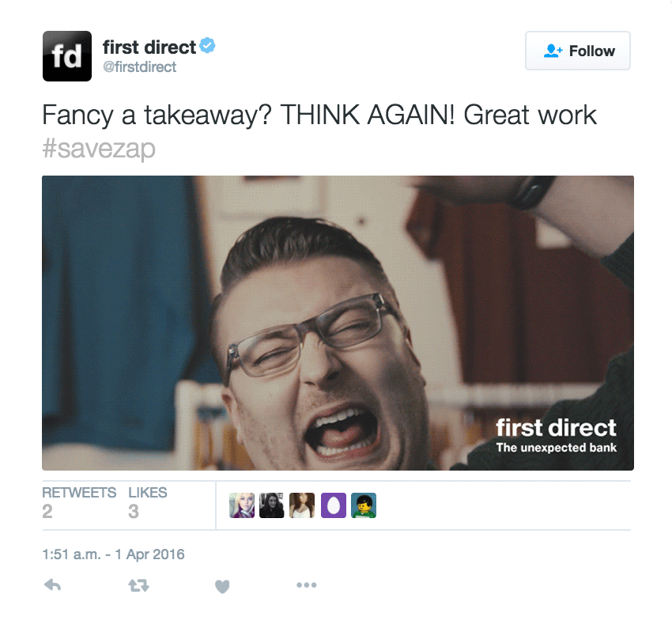The width and height of the screenshot is (672, 628).
Task: View the dark-haired user avatar
Action: 272,505
